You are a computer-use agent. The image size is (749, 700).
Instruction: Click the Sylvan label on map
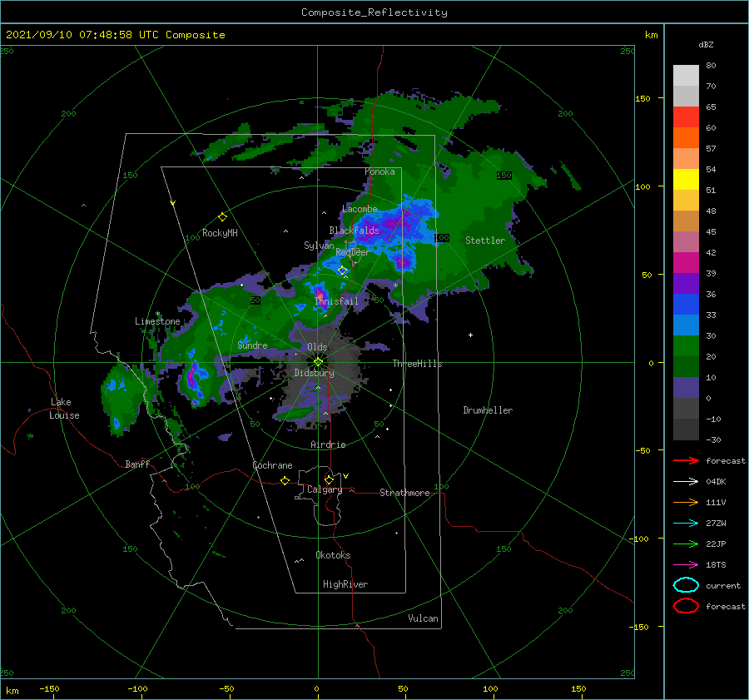coord(319,246)
